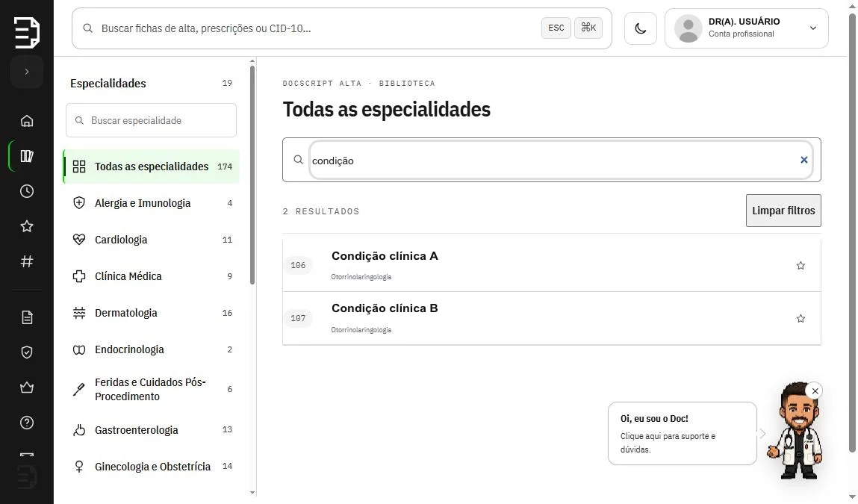Open the crown premium icon
Screen dimensions: 858x504
point(27,388)
